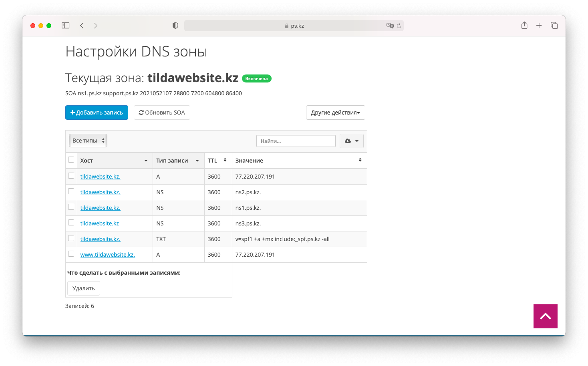Open the privacy shield report icon
This screenshot has height=366, width=588.
pos(175,26)
